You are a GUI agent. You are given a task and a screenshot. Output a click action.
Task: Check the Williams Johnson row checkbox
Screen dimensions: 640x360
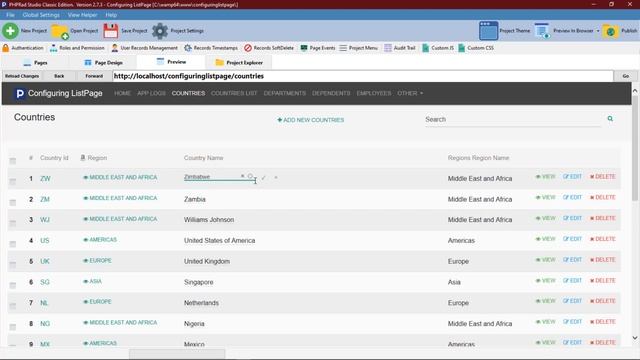click(x=13, y=223)
